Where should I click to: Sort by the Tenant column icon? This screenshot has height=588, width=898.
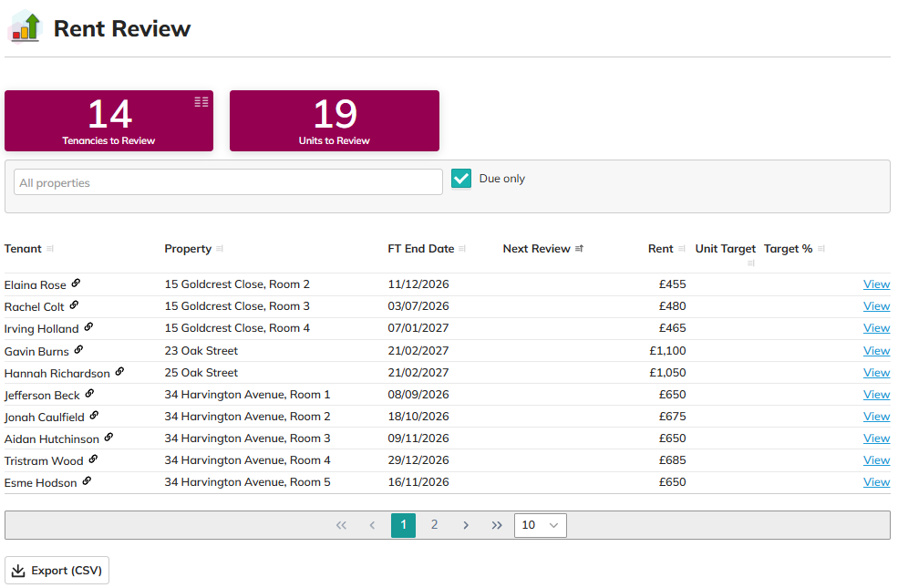(x=50, y=249)
